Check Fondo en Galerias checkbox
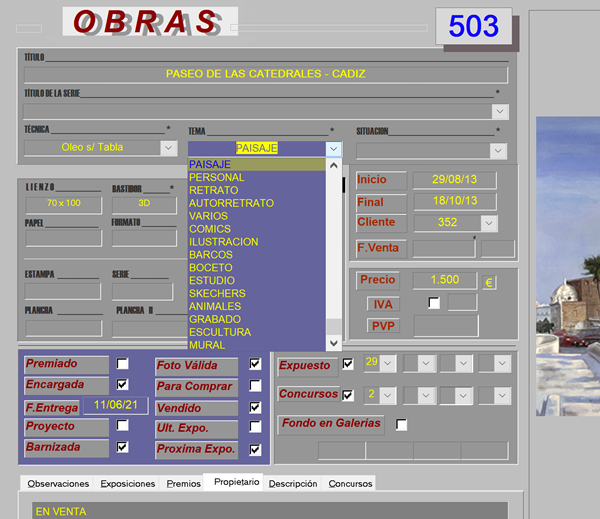 point(401,424)
